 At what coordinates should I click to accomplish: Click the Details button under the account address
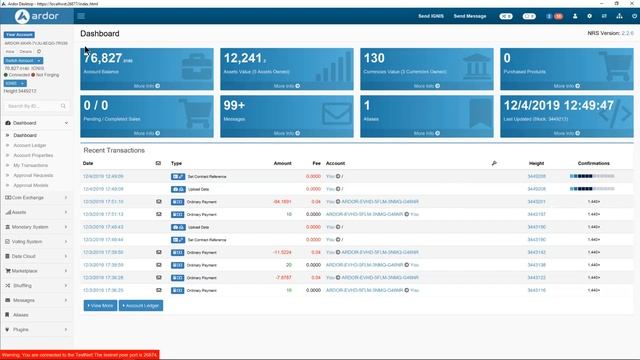click(25, 52)
